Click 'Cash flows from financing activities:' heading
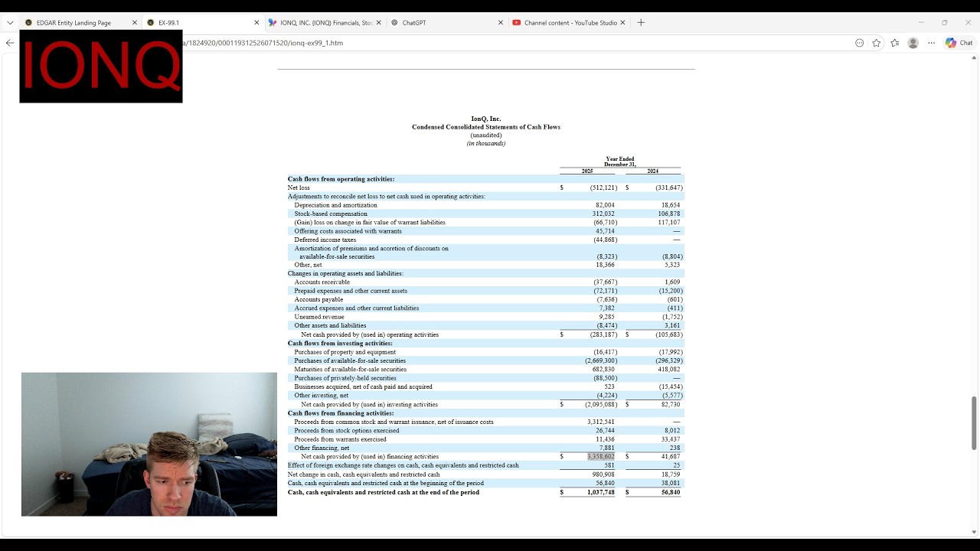980x551 pixels. coord(341,413)
